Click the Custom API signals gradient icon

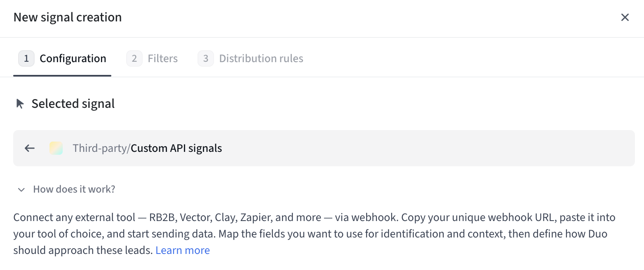(56, 148)
